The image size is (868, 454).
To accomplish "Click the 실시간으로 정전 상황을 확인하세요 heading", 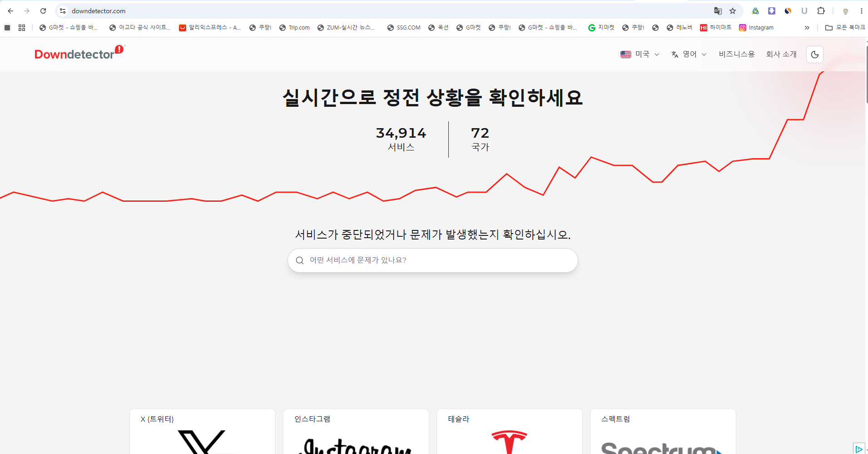I will 433,97.
